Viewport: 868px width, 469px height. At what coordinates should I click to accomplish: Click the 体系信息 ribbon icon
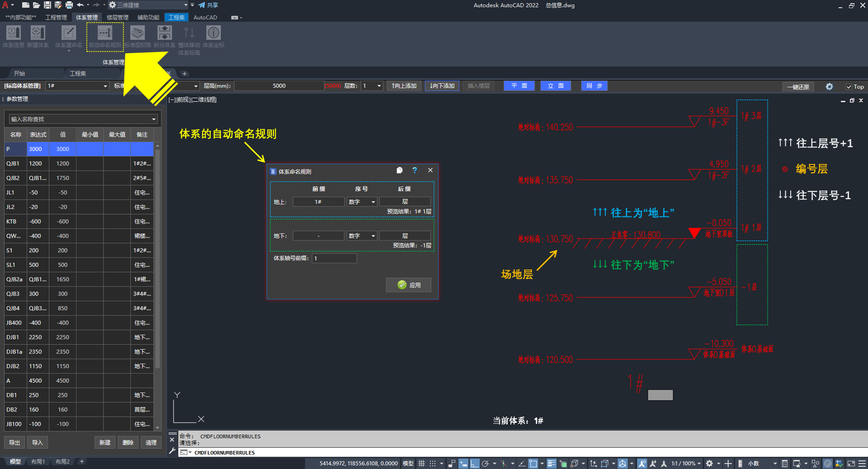coord(13,33)
